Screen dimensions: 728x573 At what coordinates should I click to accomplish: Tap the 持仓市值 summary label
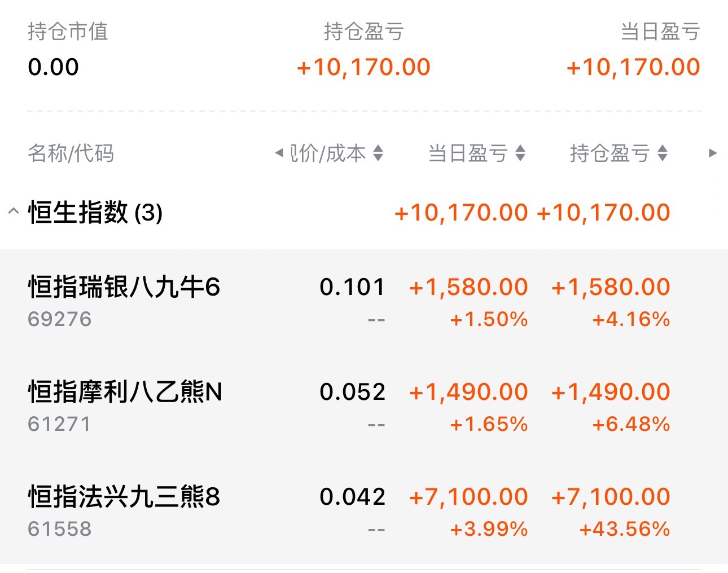coord(68,32)
